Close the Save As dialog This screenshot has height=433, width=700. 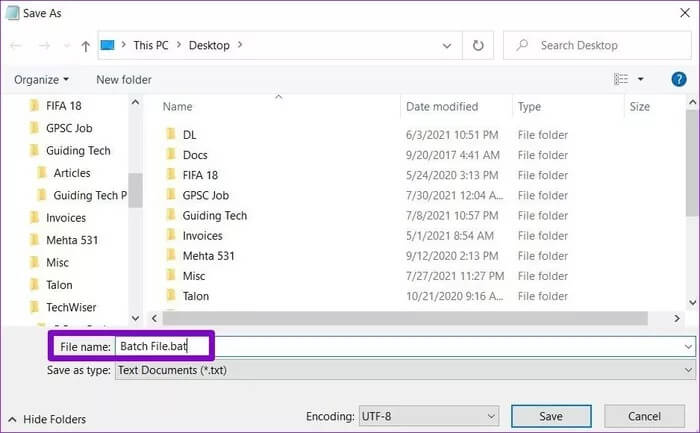[685, 13]
